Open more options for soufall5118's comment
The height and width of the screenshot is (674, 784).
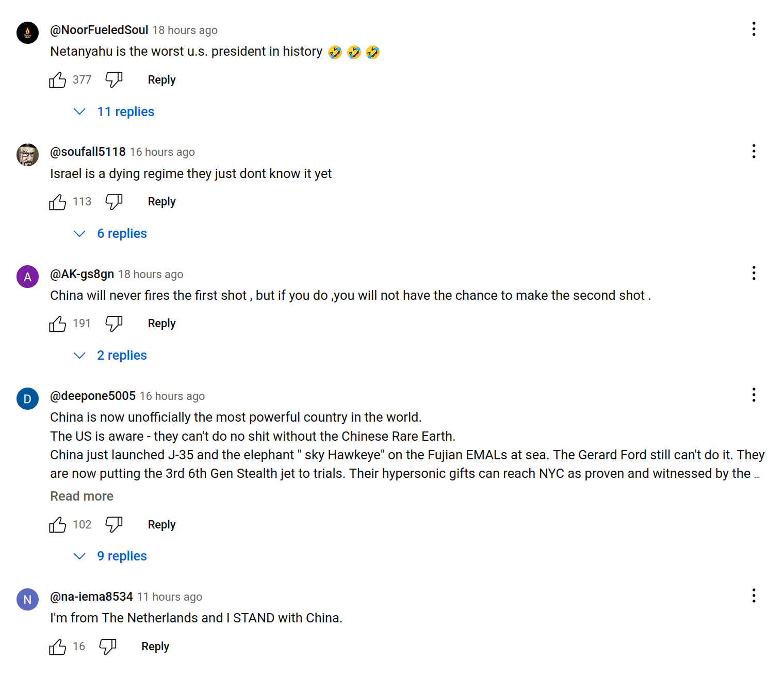click(754, 151)
